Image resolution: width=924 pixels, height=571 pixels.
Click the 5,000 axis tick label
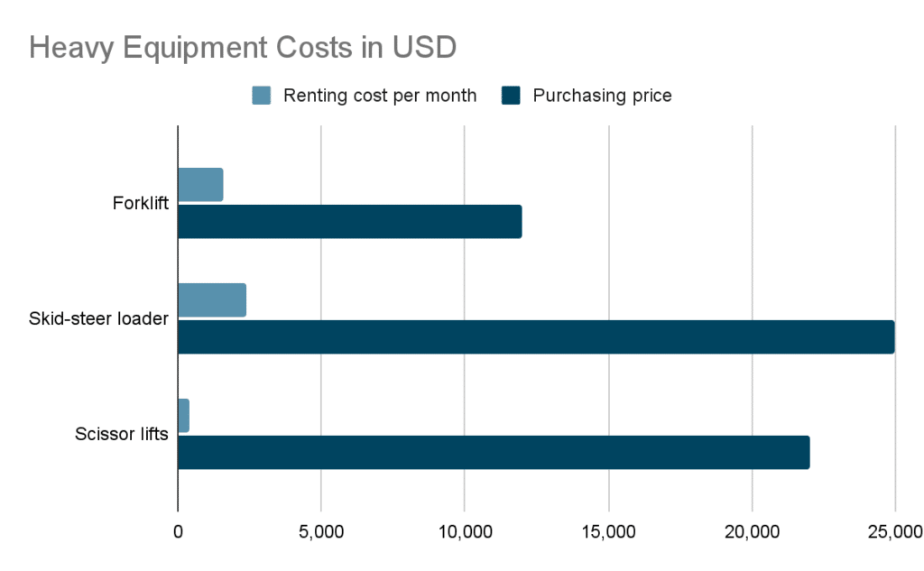pyautogui.click(x=321, y=532)
